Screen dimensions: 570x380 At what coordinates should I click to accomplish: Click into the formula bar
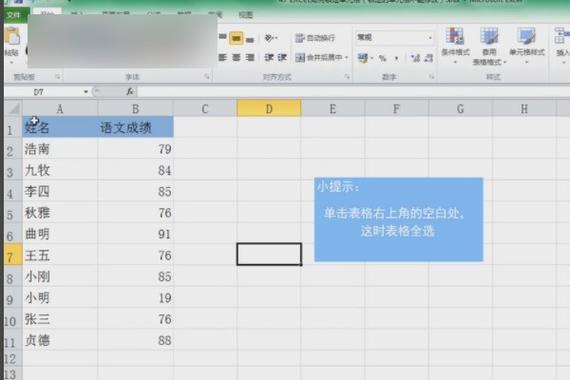point(353,92)
